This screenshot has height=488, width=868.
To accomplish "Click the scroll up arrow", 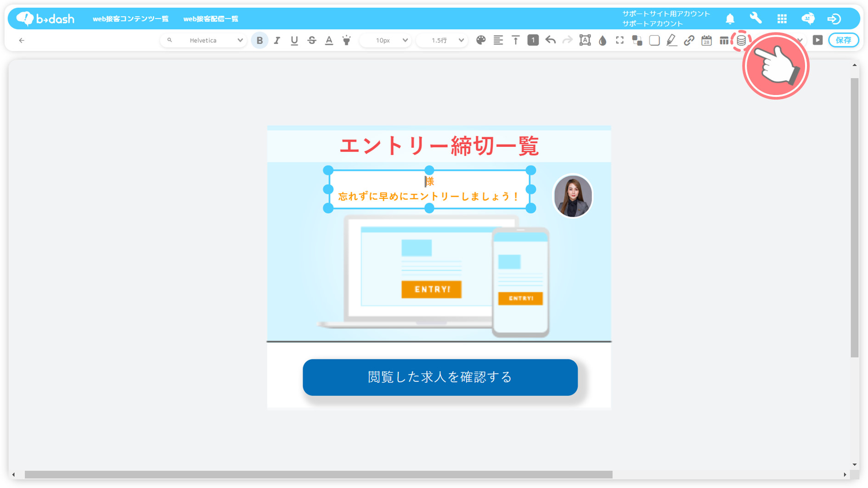I will (854, 65).
